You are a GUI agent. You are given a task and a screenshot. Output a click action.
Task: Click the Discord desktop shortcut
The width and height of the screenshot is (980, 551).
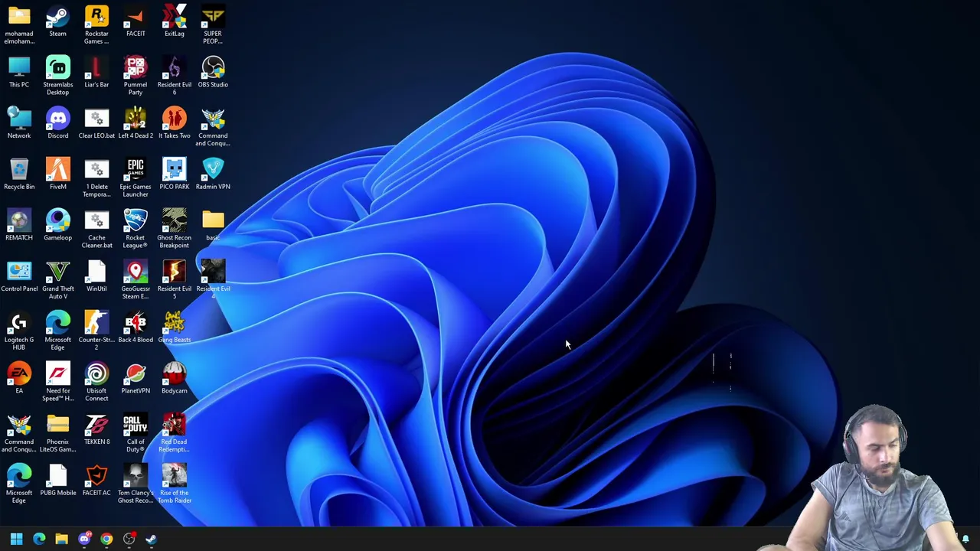pyautogui.click(x=57, y=124)
